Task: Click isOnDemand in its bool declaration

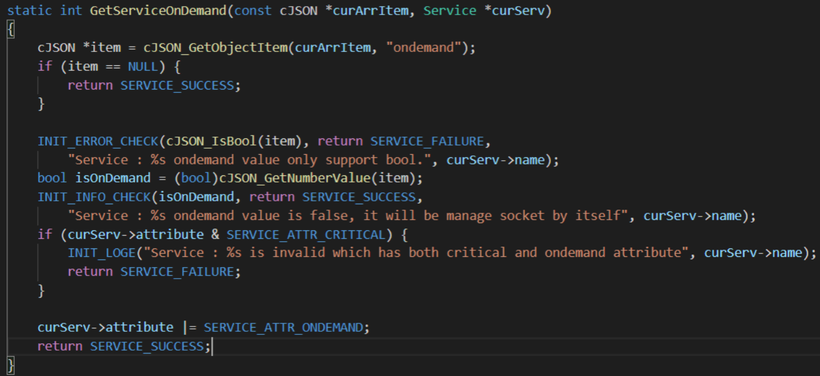Action: click(x=113, y=178)
